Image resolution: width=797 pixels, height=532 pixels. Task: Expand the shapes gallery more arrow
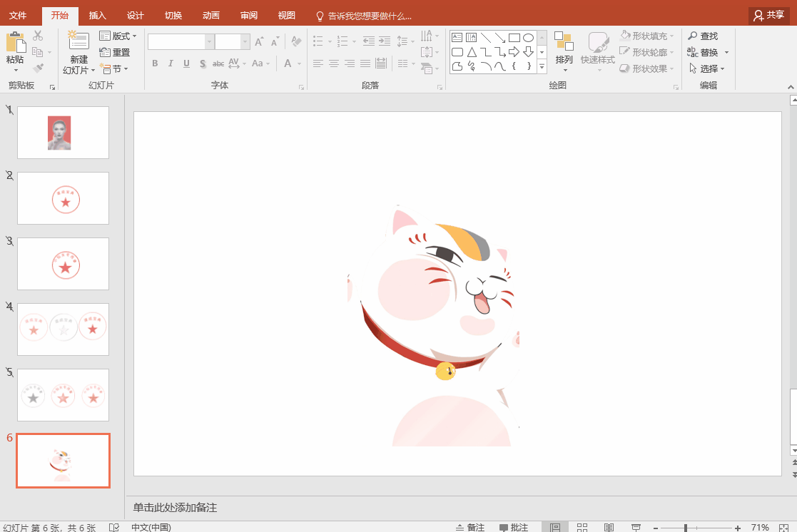[x=542, y=66]
